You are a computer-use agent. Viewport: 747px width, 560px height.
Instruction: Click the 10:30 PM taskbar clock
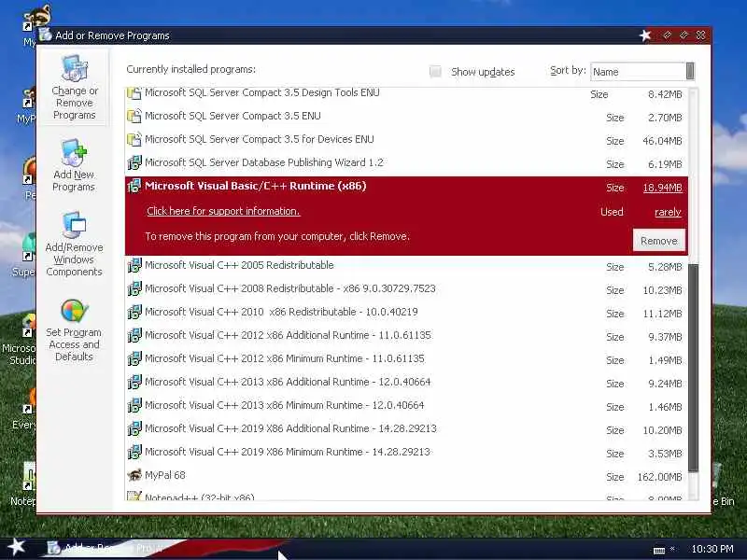712,549
